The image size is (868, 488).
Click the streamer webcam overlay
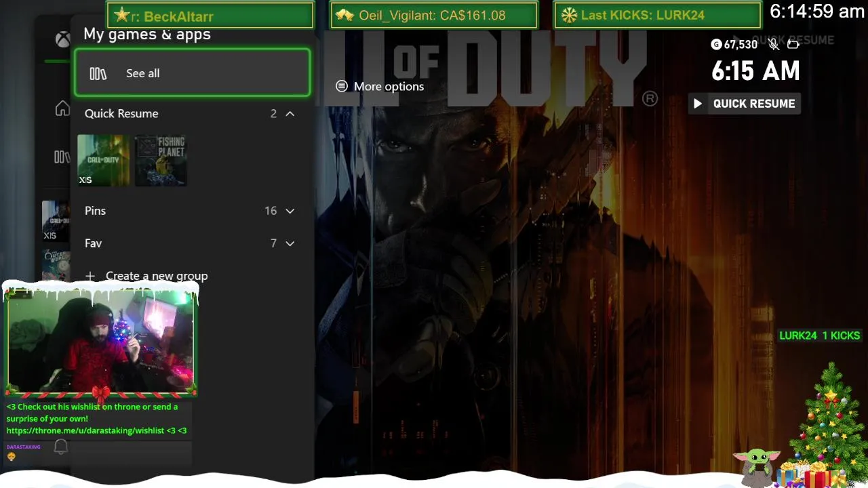(100, 341)
